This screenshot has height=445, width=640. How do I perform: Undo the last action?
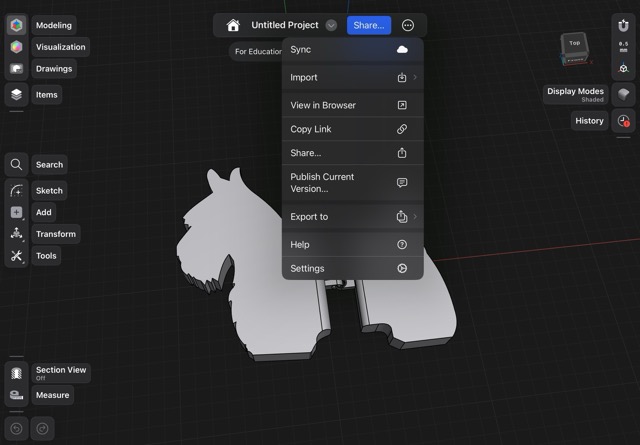(16, 429)
